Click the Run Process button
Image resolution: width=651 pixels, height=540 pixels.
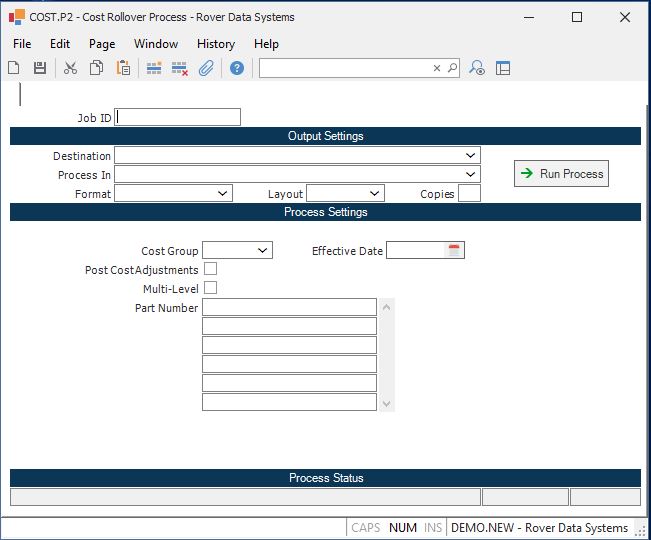(561, 174)
